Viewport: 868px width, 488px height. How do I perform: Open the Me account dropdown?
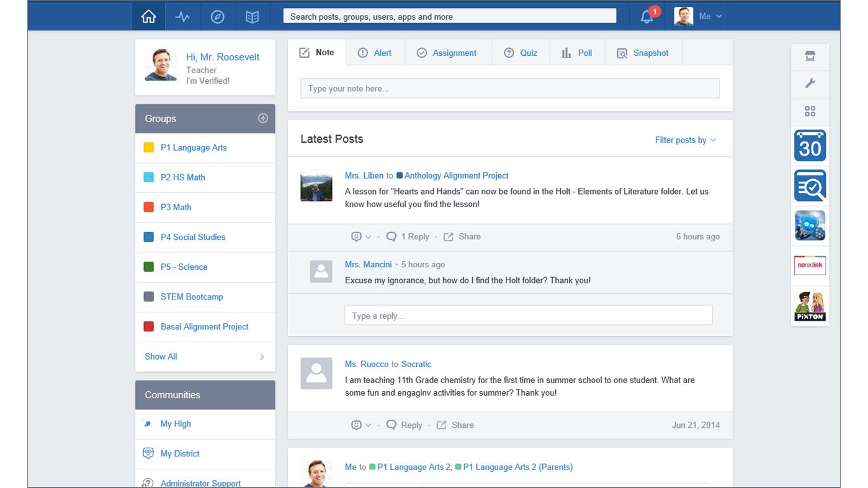click(x=705, y=17)
